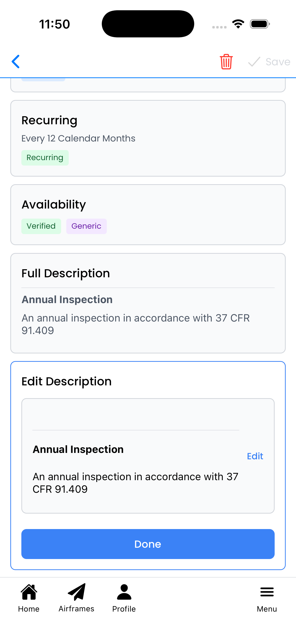Image resolution: width=296 pixels, height=644 pixels.
Task: Go to Profile person icon
Action: click(x=124, y=592)
